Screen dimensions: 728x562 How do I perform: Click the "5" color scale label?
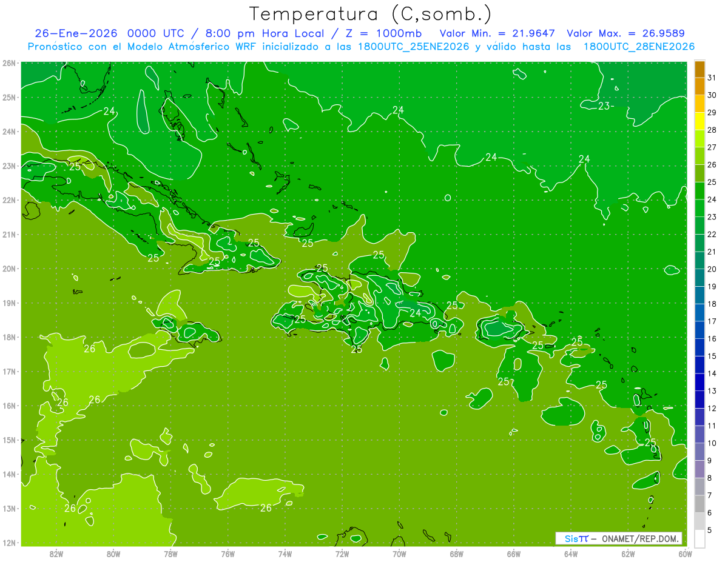[710, 530]
